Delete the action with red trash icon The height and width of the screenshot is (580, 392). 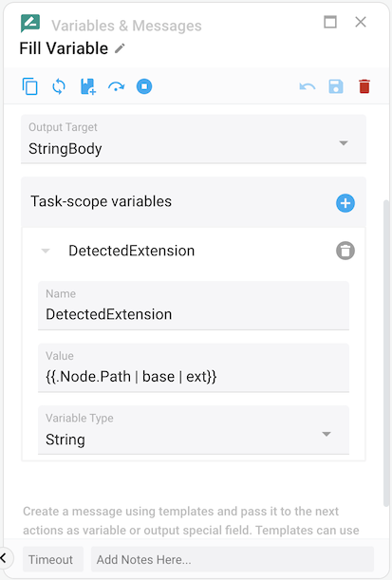pos(364,86)
